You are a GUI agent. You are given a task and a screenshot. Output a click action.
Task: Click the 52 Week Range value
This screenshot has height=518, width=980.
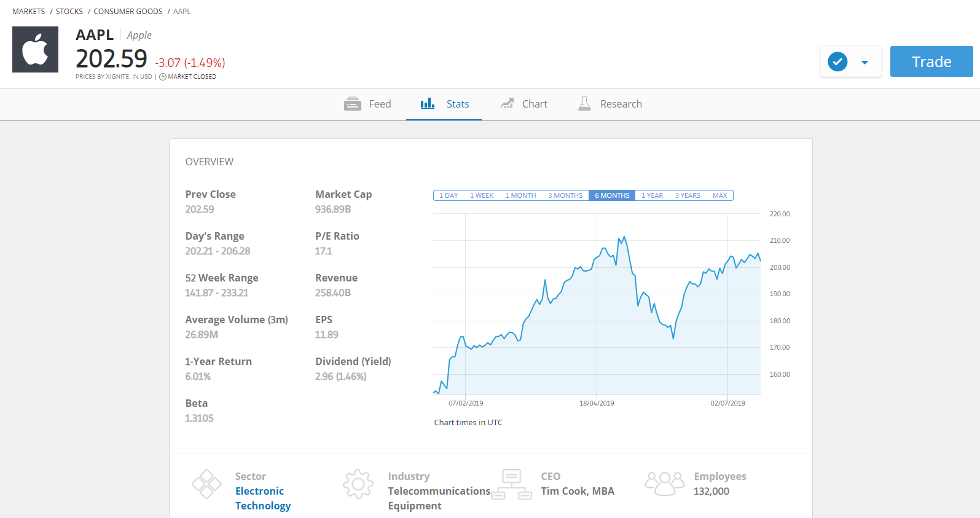[217, 292]
